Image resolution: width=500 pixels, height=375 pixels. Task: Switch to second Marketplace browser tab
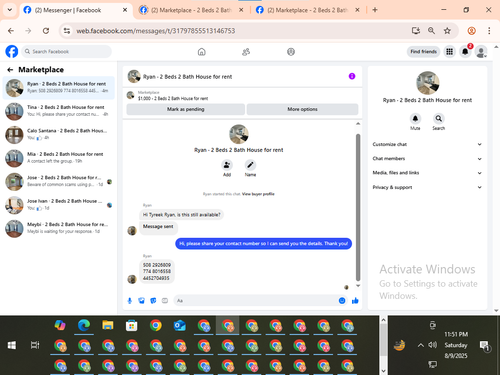click(191, 10)
